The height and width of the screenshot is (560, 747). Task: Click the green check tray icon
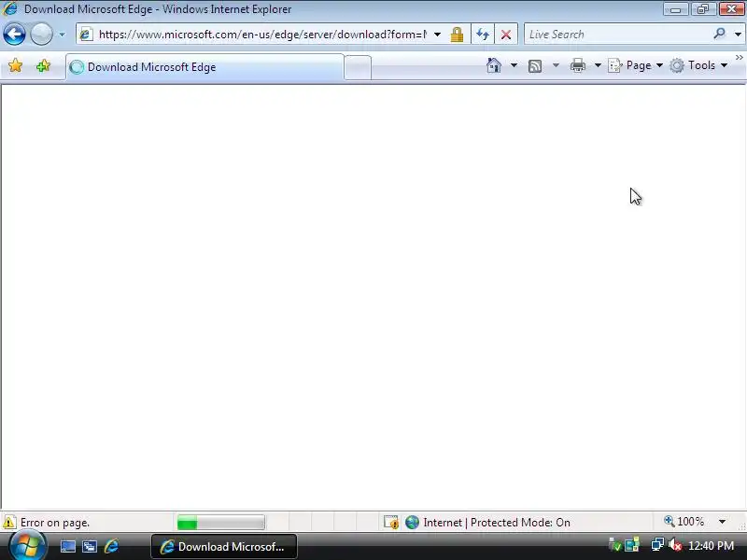(615, 545)
